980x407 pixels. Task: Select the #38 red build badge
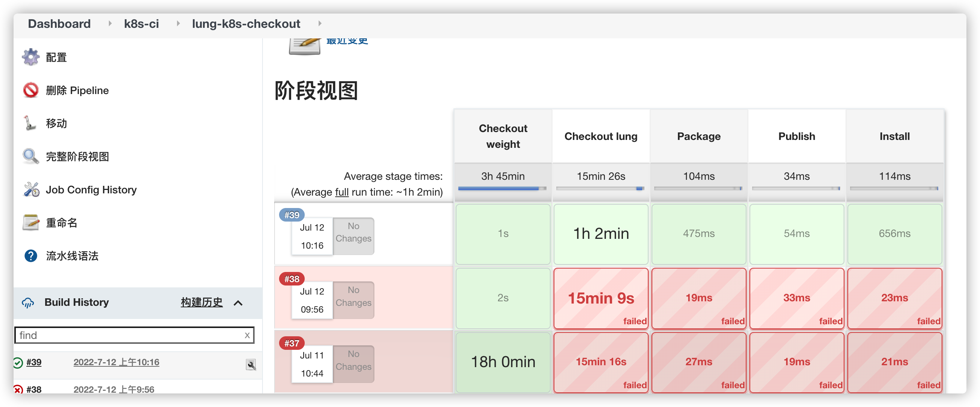coord(291,279)
